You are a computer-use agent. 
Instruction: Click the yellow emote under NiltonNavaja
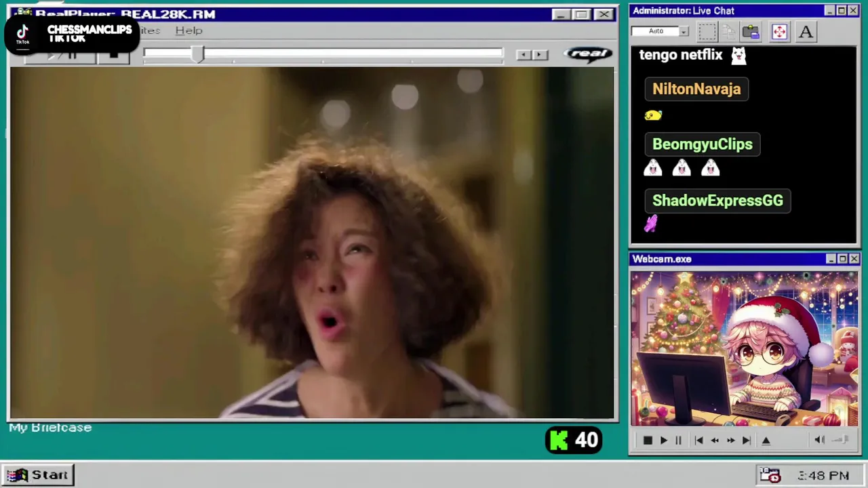pyautogui.click(x=653, y=115)
